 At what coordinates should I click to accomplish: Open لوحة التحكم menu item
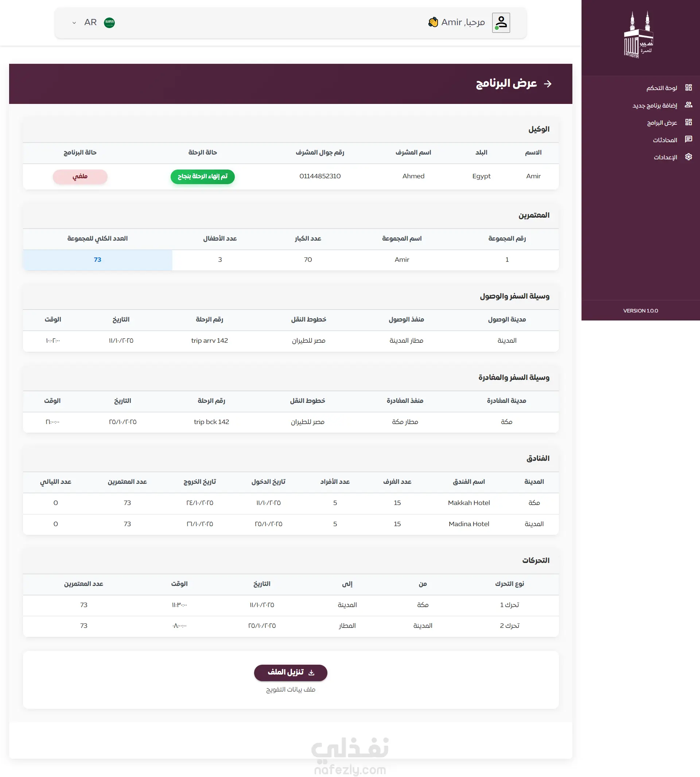662,88
